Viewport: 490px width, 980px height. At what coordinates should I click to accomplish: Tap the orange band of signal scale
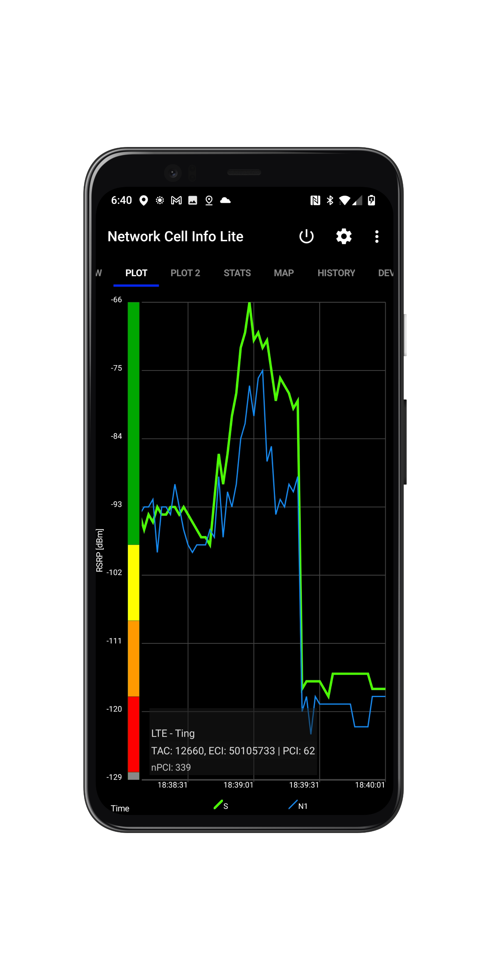[133, 658]
